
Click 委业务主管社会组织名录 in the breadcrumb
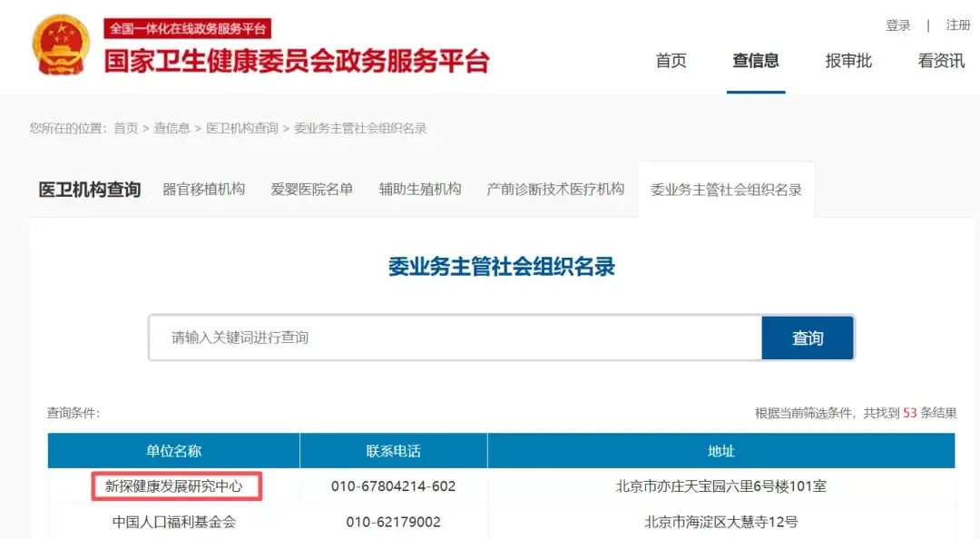pos(360,128)
